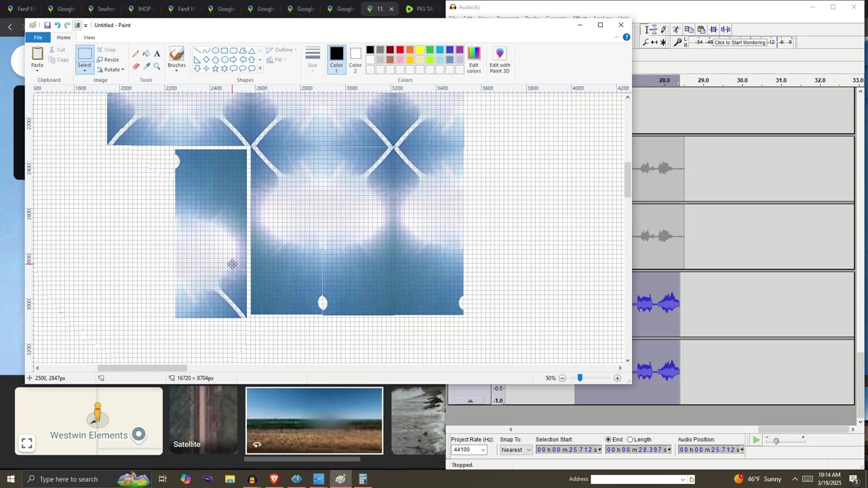Click the Color 1 button in Paint
The width and height of the screenshot is (868, 488).
(x=336, y=60)
